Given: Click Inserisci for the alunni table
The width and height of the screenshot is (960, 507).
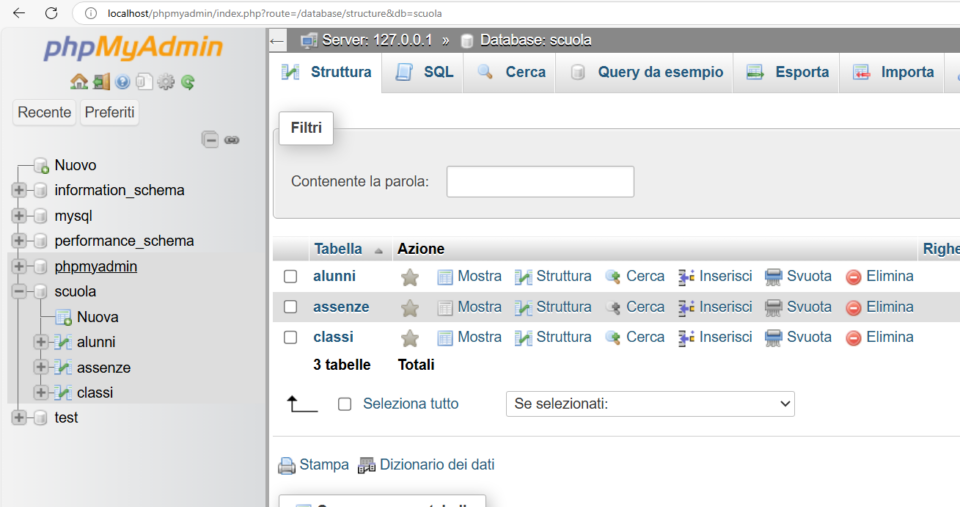Looking at the screenshot, I should (x=715, y=276).
